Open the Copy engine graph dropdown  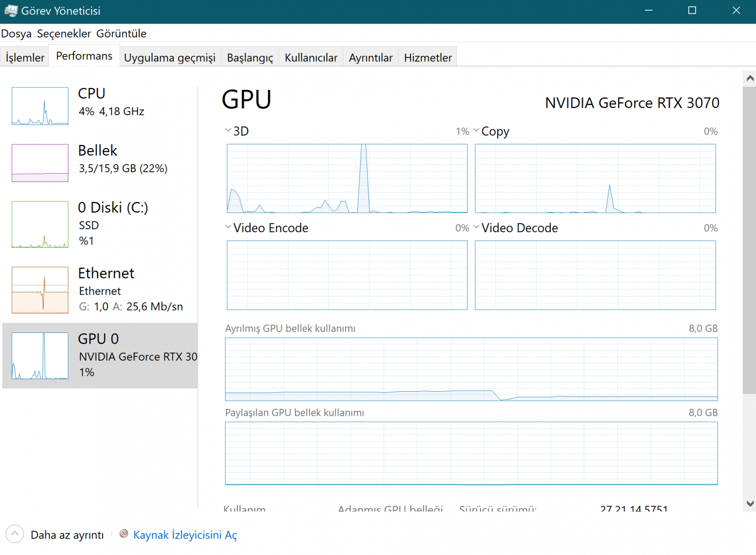(x=476, y=131)
